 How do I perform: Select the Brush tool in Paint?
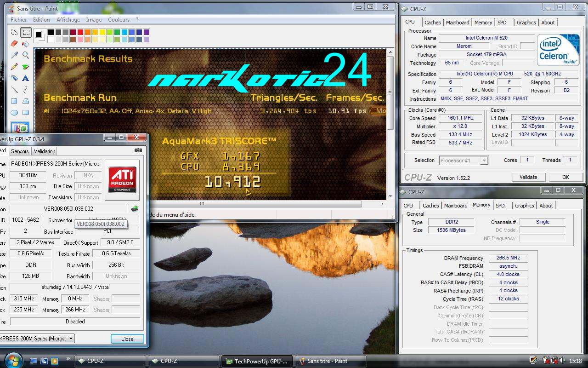pyautogui.click(x=26, y=67)
